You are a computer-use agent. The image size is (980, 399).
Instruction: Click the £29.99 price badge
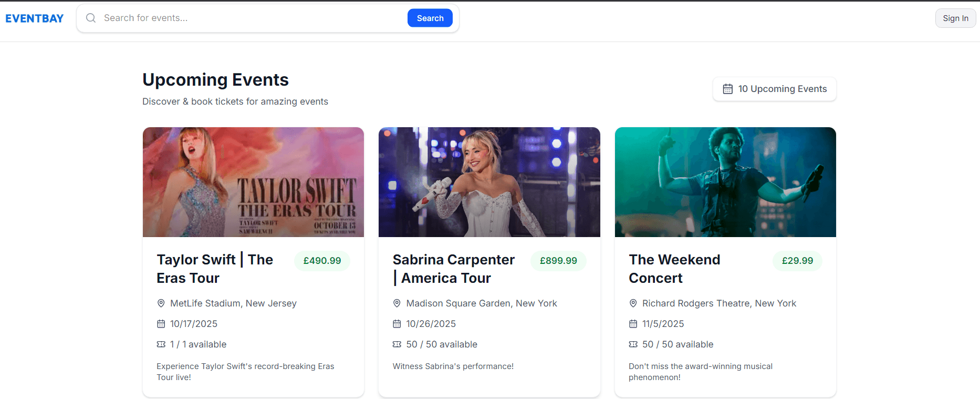click(x=797, y=261)
